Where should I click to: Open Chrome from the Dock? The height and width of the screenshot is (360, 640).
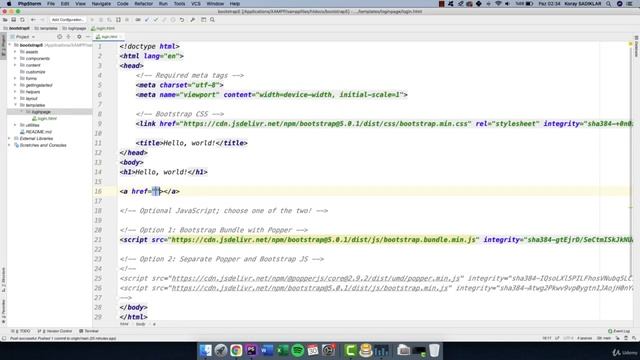click(236, 350)
